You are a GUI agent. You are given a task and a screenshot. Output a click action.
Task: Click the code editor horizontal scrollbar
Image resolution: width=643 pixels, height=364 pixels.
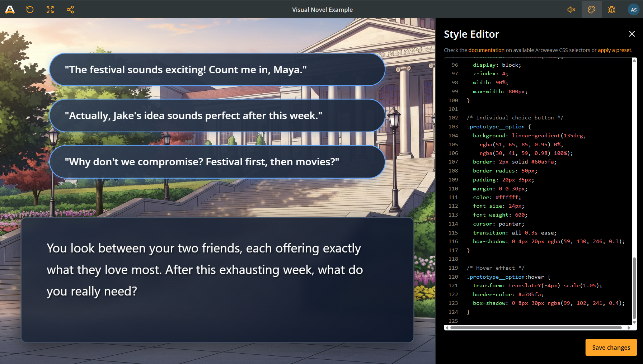tap(536, 328)
